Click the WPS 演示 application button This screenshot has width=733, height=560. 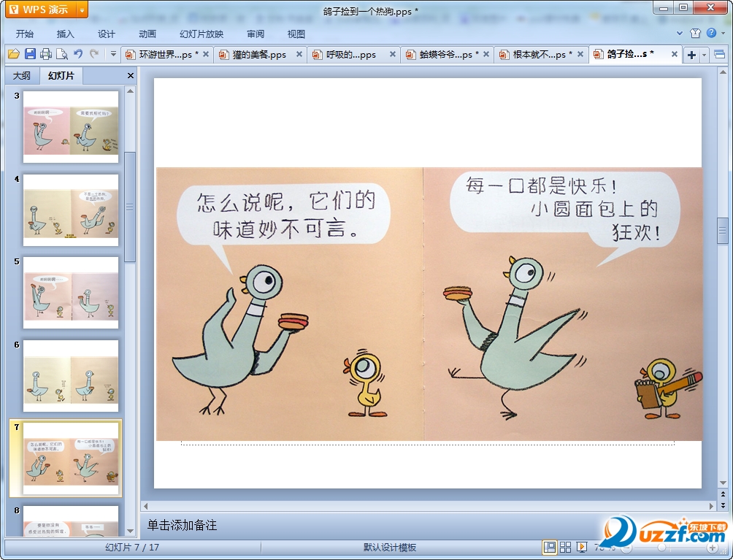pyautogui.click(x=41, y=9)
